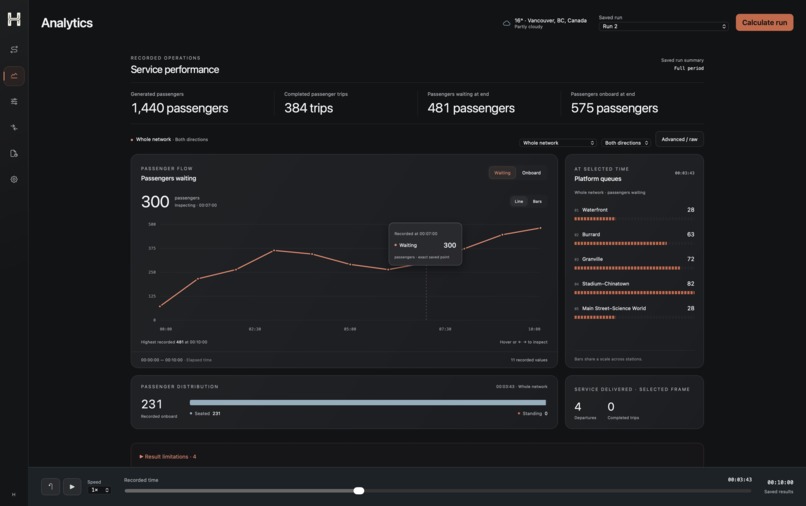This screenshot has height=506, width=806.
Task: Open the sliders controls sidebar icon
Action: click(x=14, y=102)
